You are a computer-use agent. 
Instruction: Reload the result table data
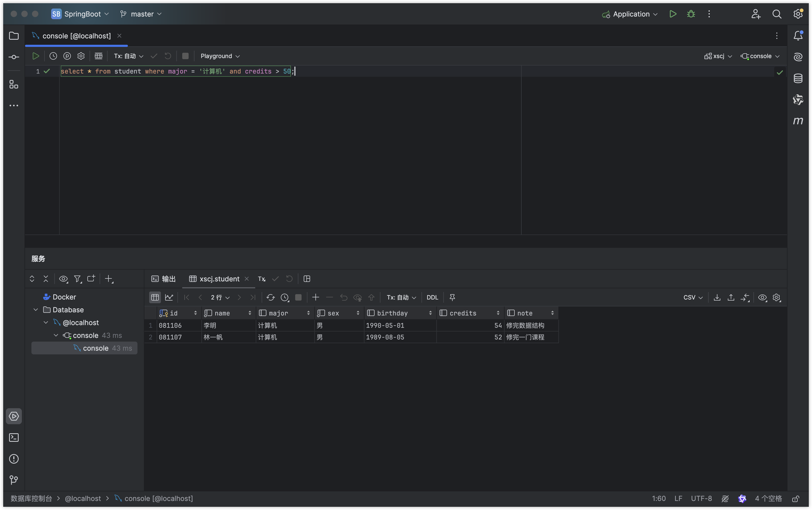[x=270, y=297]
